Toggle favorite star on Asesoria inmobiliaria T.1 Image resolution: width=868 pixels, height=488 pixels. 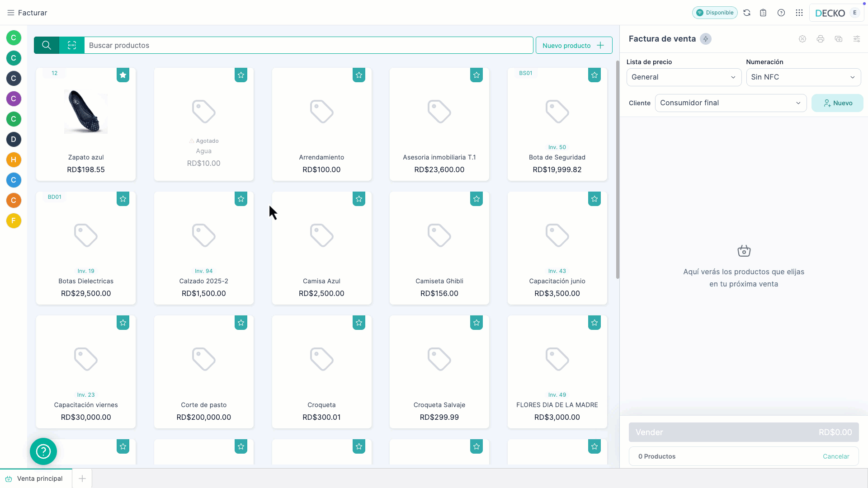476,75
